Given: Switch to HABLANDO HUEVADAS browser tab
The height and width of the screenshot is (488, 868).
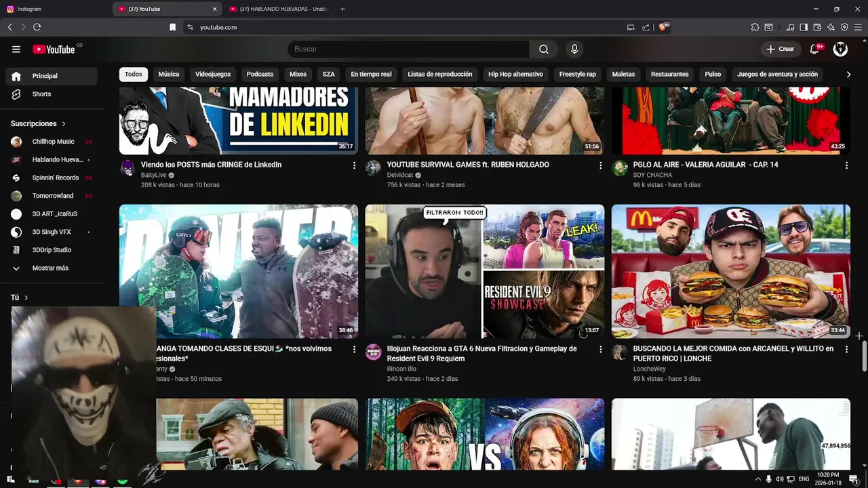Looking at the screenshot, I should [x=278, y=9].
